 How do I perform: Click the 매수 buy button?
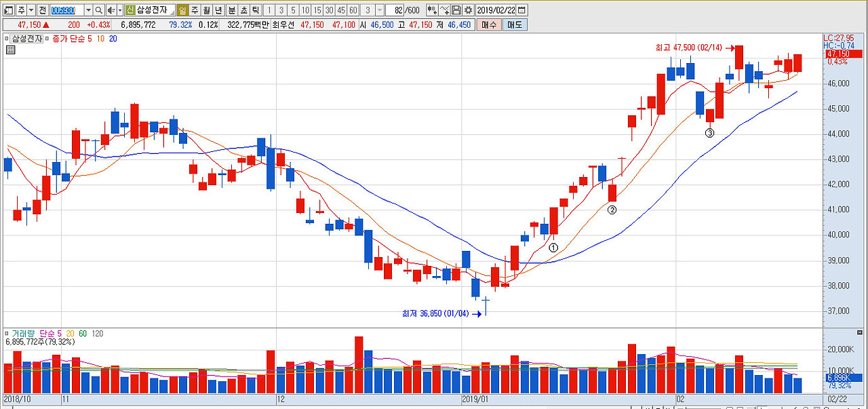pyautogui.click(x=489, y=24)
